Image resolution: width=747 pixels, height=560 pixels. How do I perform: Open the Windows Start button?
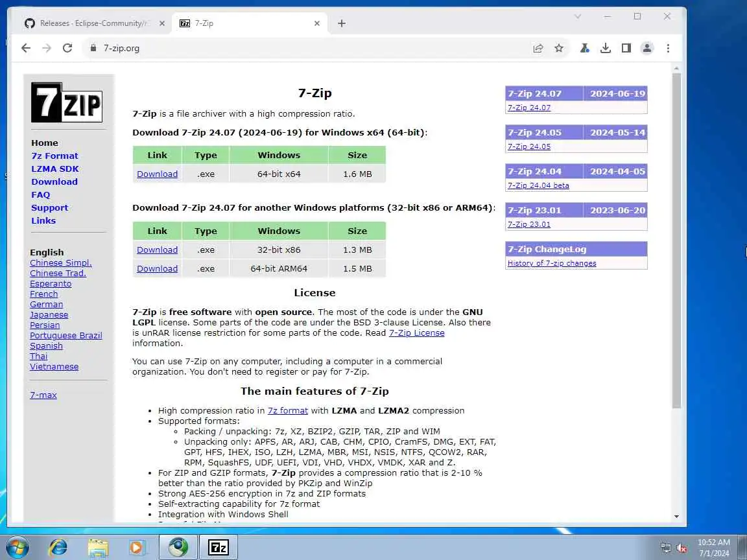click(18, 547)
